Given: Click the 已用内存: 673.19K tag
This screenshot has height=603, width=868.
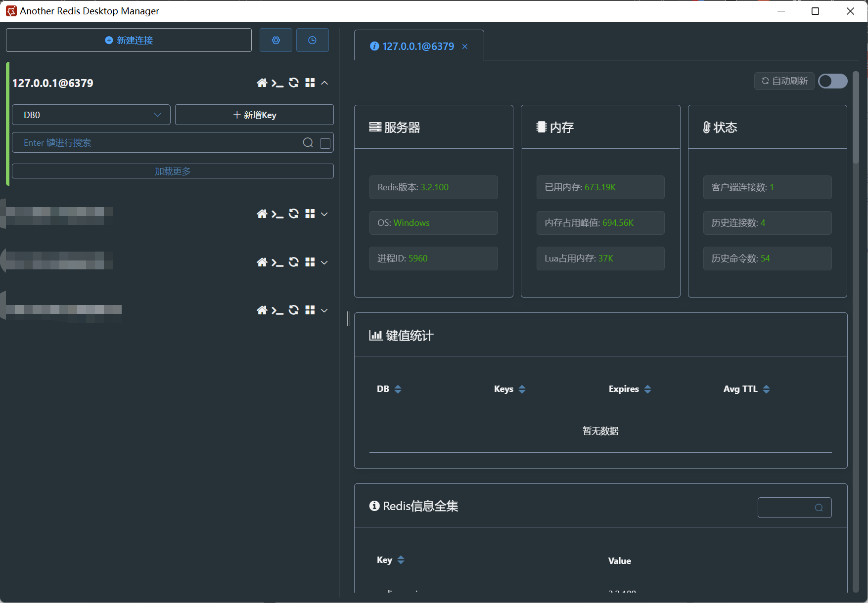Looking at the screenshot, I should pos(600,187).
